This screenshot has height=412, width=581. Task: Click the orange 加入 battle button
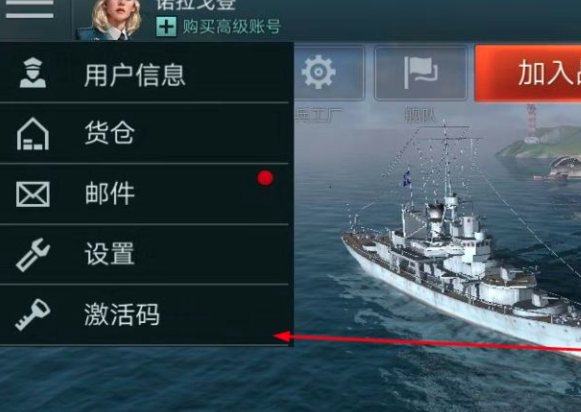pyautogui.click(x=528, y=73)
